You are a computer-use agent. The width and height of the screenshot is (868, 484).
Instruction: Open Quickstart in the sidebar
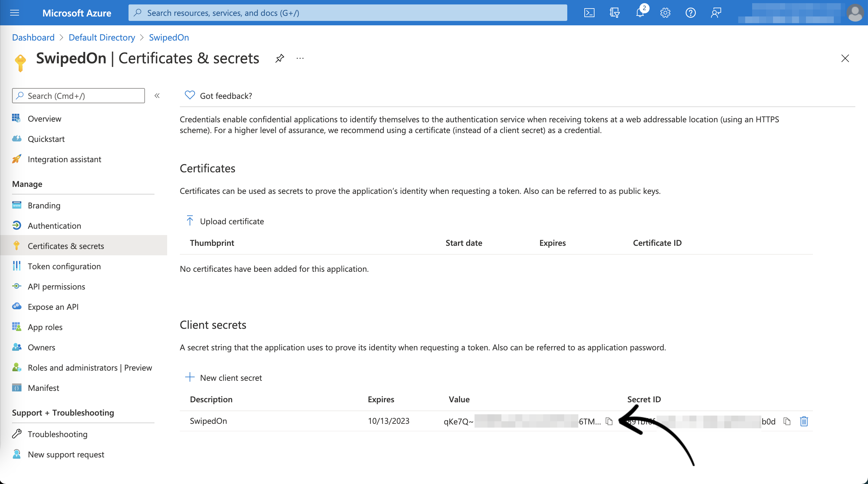click(x=46, y=139)
